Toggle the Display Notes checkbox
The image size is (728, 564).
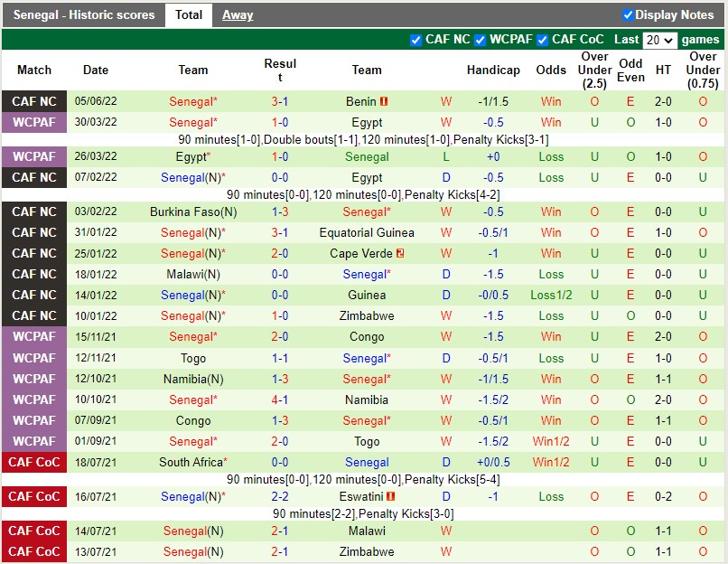pos(628,14)
